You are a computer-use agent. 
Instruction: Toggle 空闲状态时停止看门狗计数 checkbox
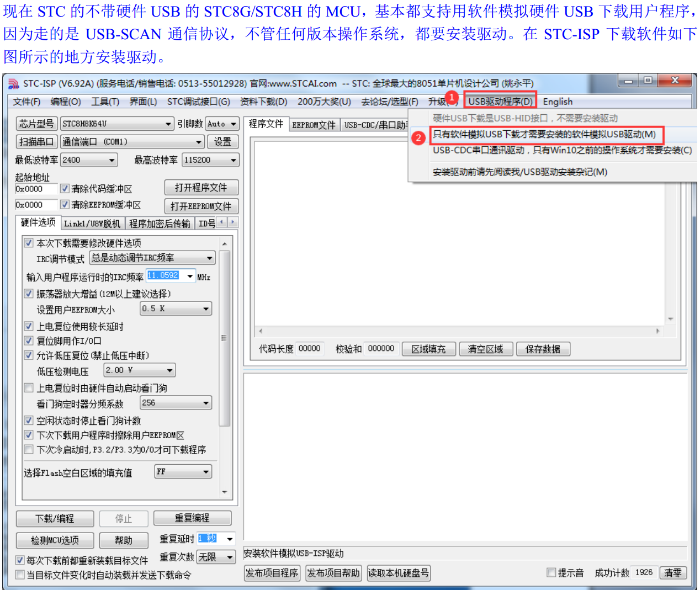click(x=29, y=421)
